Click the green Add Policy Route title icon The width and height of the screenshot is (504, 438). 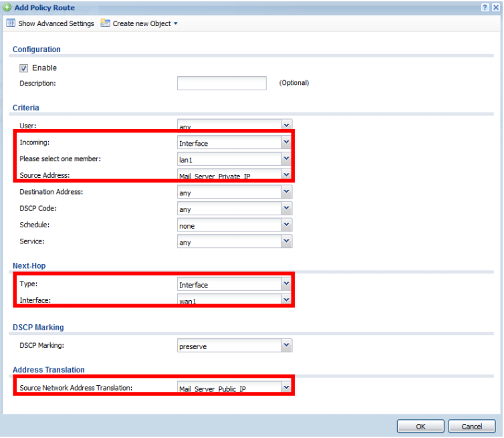(x=7, y=7)
